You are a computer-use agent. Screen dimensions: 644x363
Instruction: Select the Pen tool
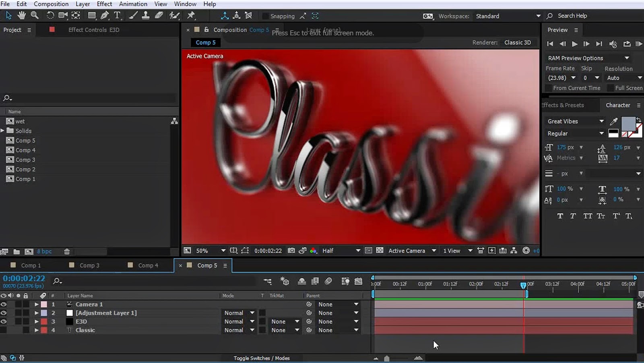click(105, 15)
